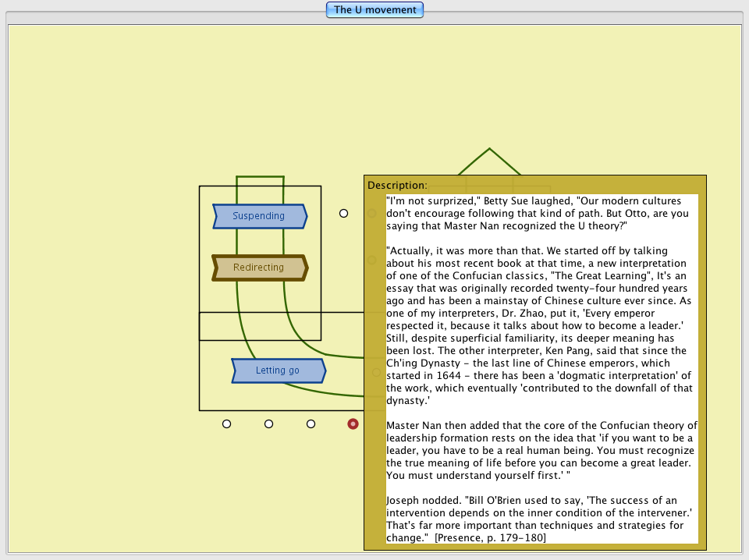Click the Letting go arrow node
Screen dimensions: 749x560
(x=278, y=370)
